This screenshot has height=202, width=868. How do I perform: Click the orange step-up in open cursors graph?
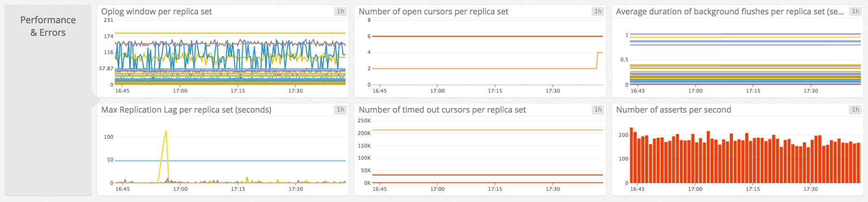pyautogui.click(x=597, y=61)
